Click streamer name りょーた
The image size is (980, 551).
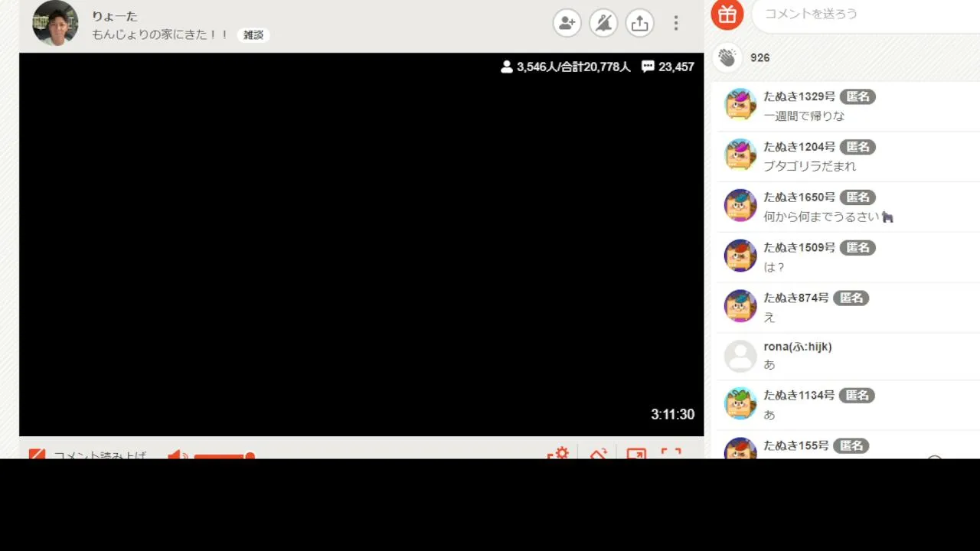point(115,16)
